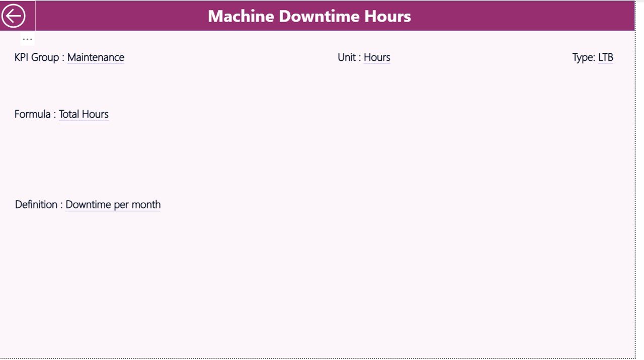644x360 pixels.
Task: Click the purple header between back arrow and title
Action: [121, 16]
